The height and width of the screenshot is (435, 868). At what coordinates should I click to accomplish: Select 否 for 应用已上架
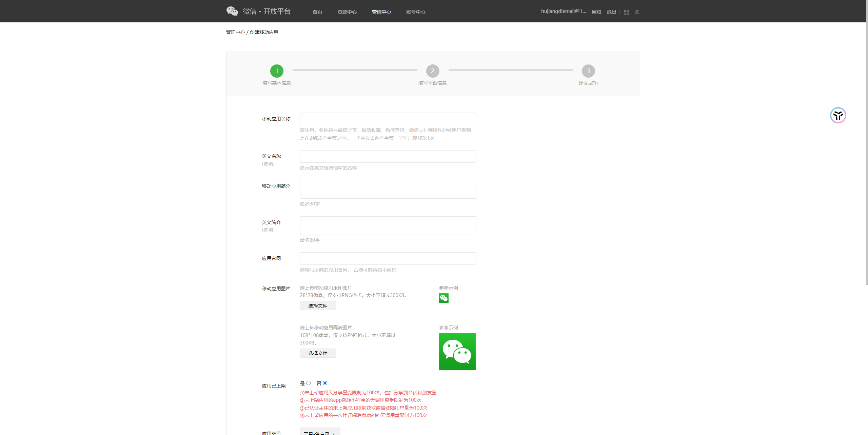click(325, 383)
